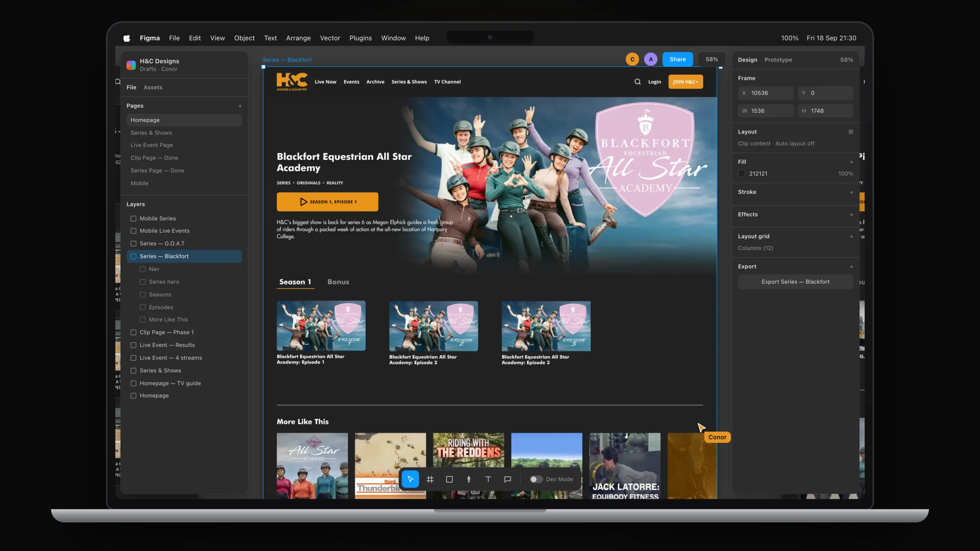Click collaborator avatar A

(x=650, y=59)
